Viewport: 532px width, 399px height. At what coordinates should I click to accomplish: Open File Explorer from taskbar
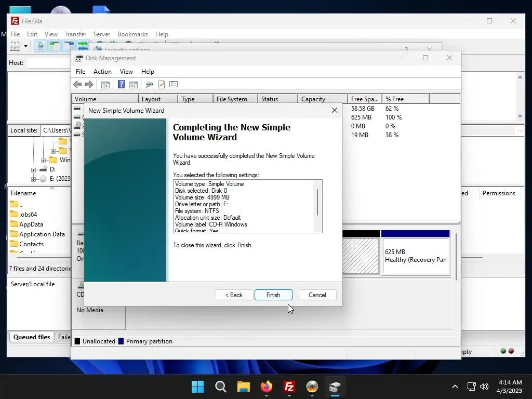243,387
